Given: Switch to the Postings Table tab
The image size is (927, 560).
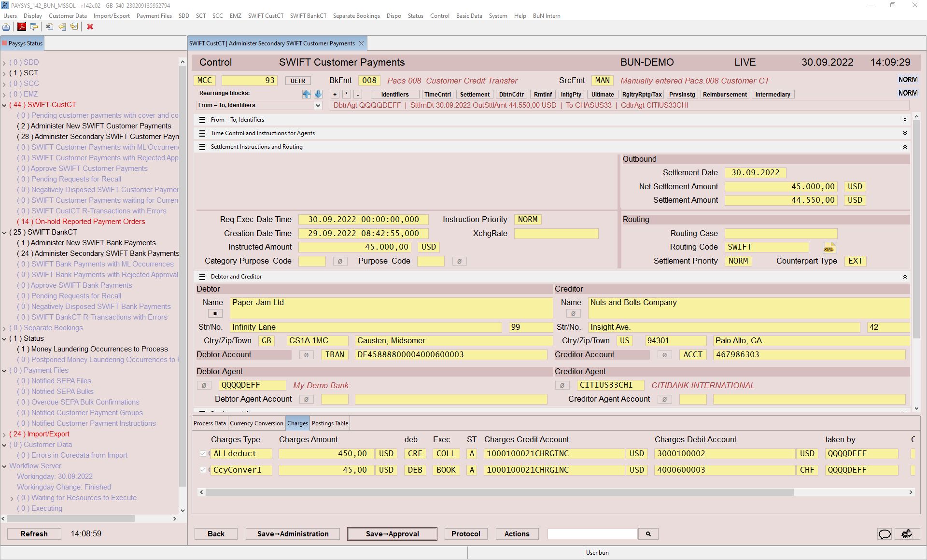Looking at the screenshot, I should [330, 423].
